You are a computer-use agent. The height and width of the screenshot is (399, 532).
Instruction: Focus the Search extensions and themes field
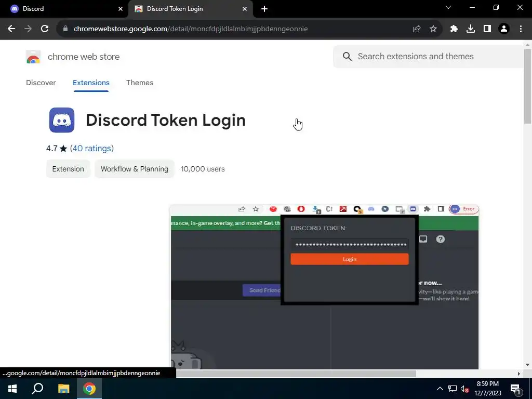coord(429,56)
